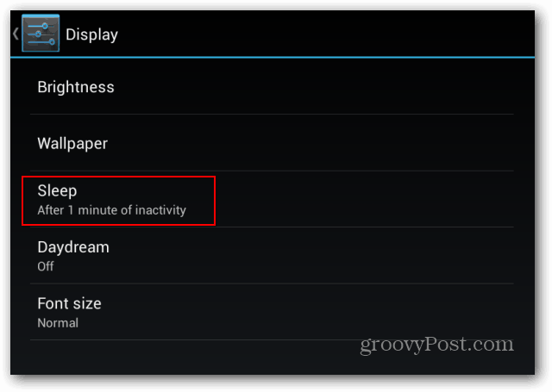Tap the Daydream label text

tap(73, 246)
